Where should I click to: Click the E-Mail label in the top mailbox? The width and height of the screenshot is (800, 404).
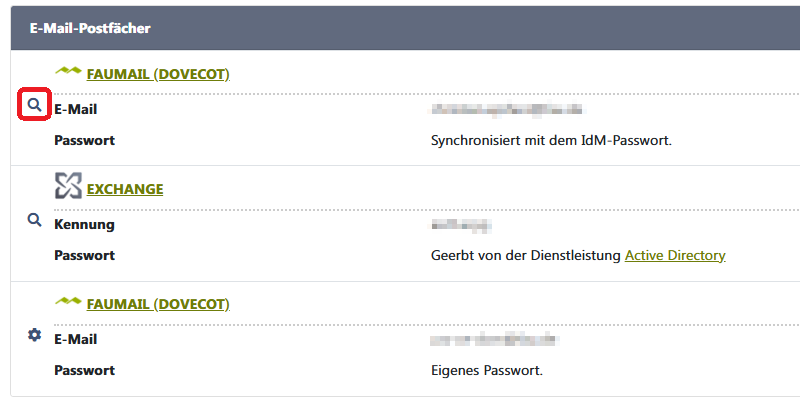click(x=76, y=109)
